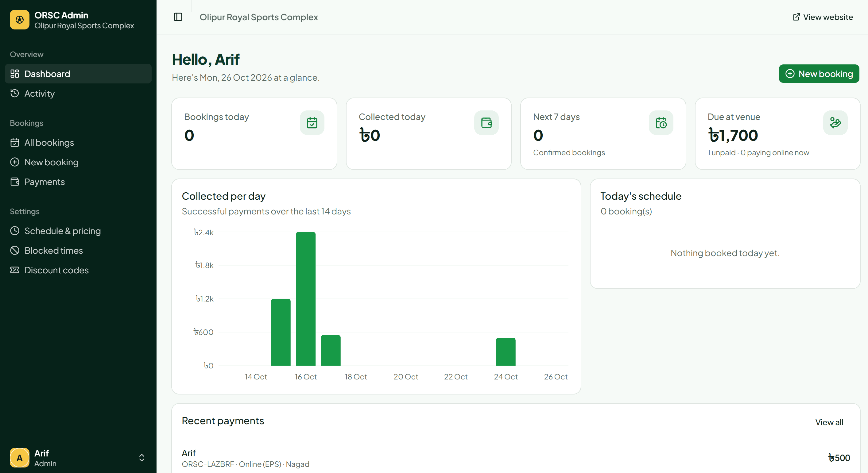Navigate to Payments
This screenshot has height=473, width=868.
point(78,182)
